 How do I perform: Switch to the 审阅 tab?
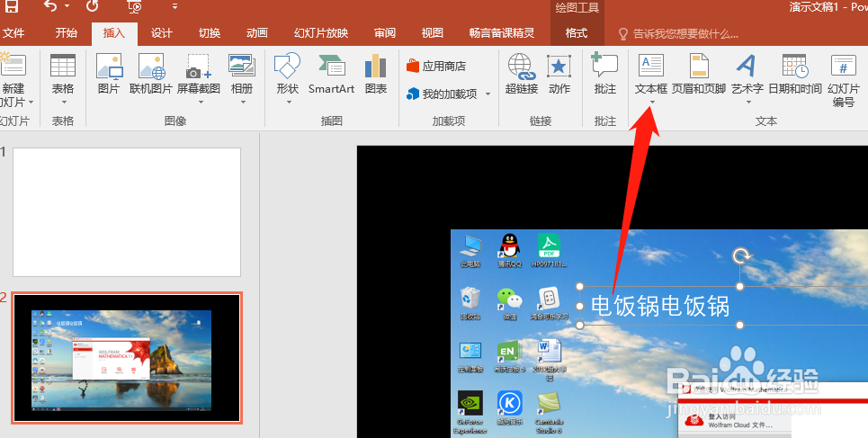point(385,33)
